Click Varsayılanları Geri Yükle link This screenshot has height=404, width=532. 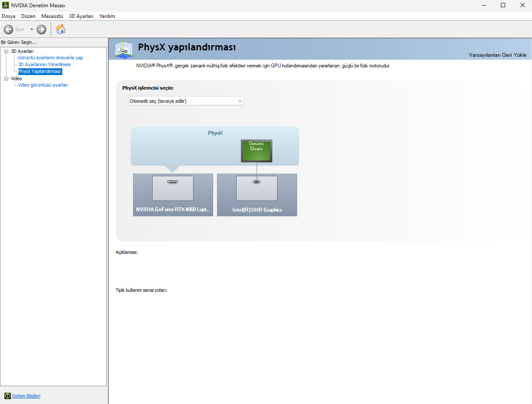point(497,55)
